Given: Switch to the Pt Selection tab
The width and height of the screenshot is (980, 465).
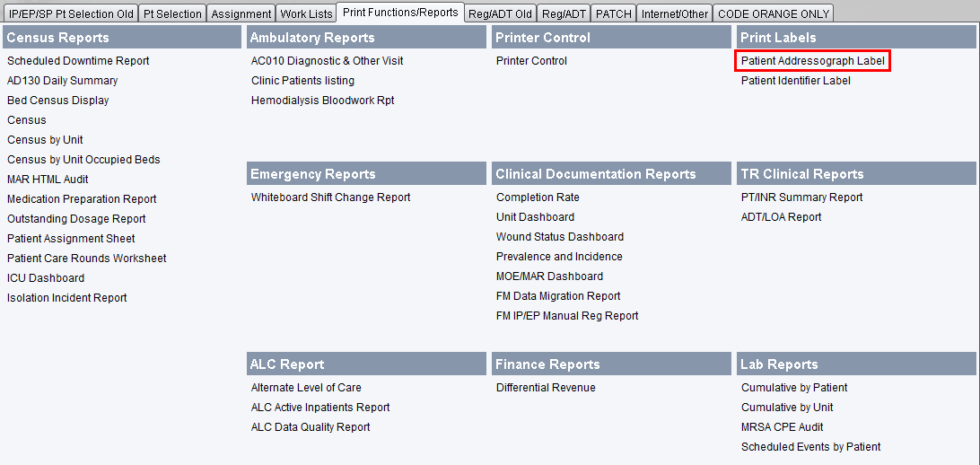Looking at the screenshot, I should 172,13.
